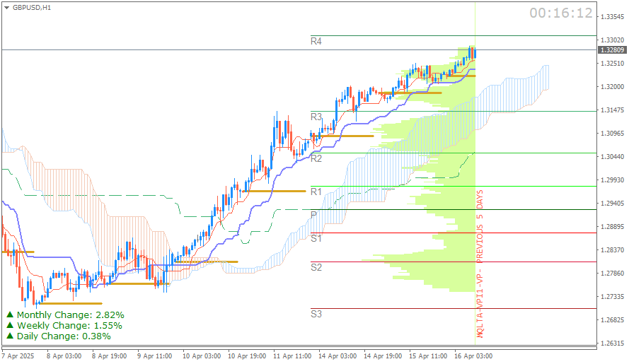Click the 8 Apr 03:00 time axis label
Image resolution: width=629 pixels, height=364 pixels.
click(x=64, y=356)
